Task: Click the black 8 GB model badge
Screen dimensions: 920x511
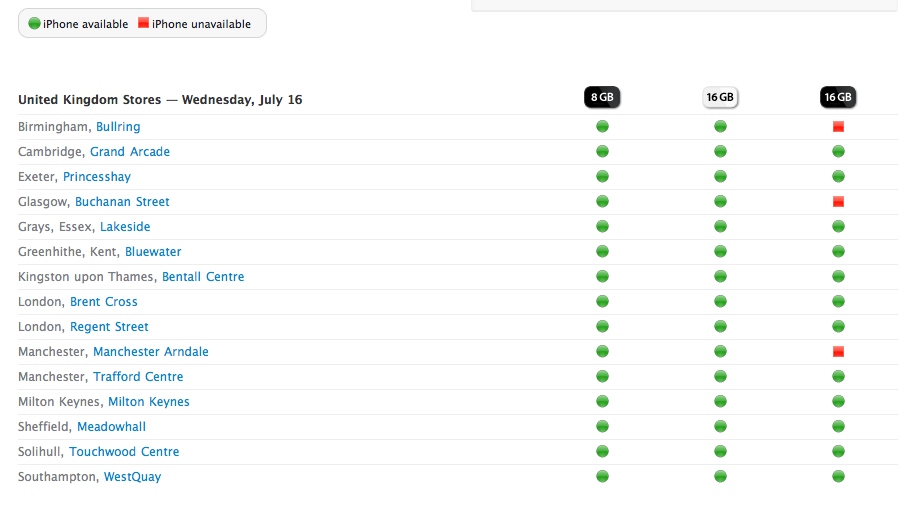Action: (602, 97)
